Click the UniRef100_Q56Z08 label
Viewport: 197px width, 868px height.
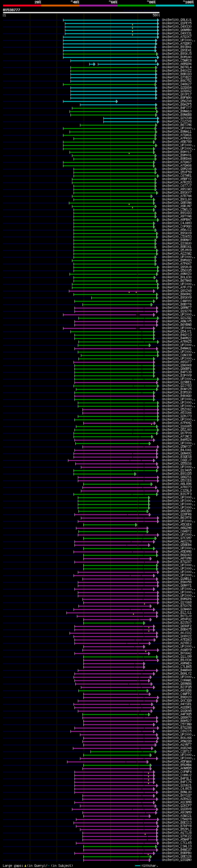[176, 101]
